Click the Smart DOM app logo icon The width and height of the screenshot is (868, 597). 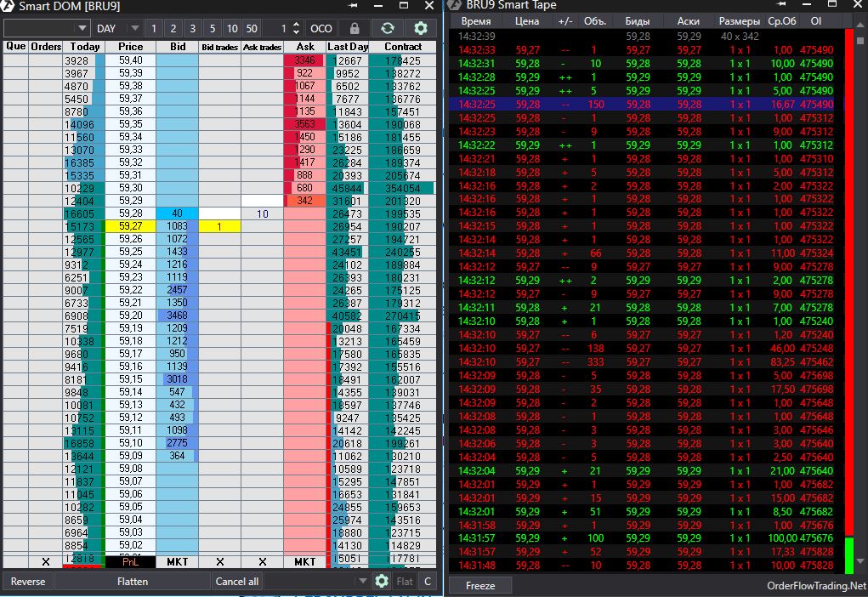tap(9, 6)
